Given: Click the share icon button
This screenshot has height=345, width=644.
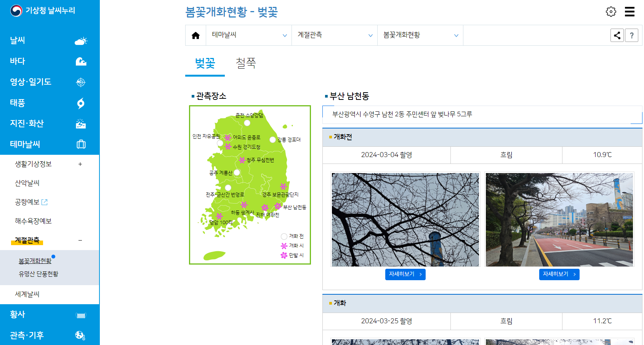Looking at the screenshot, I should [x=617, y=35].
